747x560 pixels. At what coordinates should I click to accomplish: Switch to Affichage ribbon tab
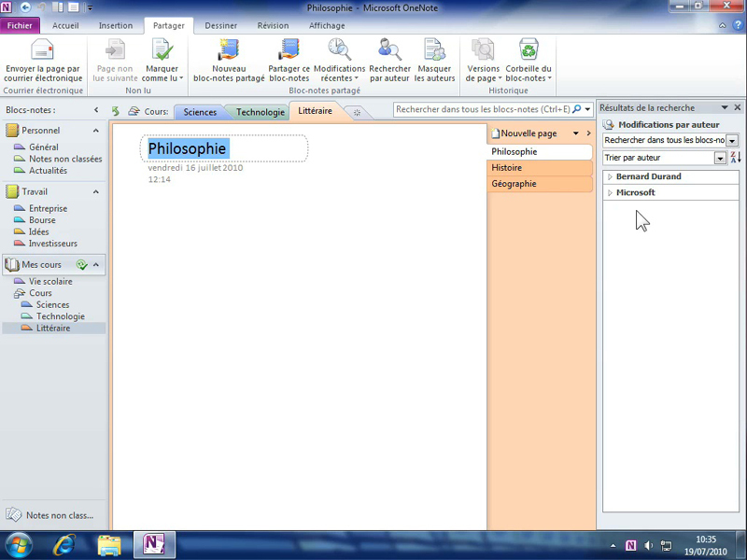(327, 26)
